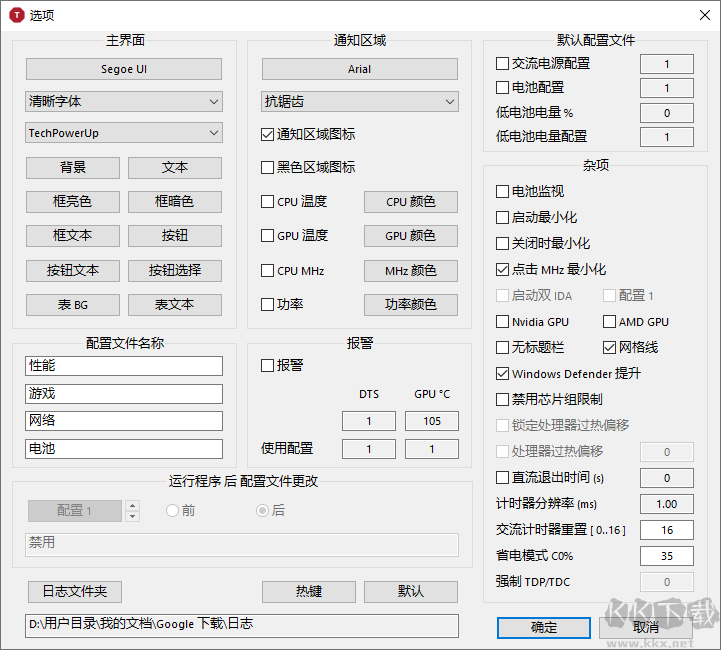Image resolution: width=721 pixels, height=650 pixels.
Task: Click 计时器分辨率 field showing 1.00
Action: point(667,504)
